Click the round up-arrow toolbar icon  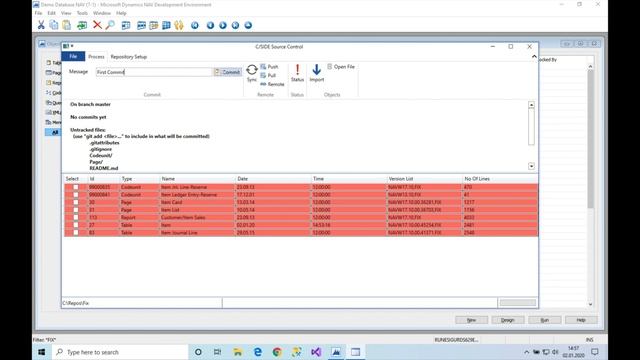click(x=248, y=25)
